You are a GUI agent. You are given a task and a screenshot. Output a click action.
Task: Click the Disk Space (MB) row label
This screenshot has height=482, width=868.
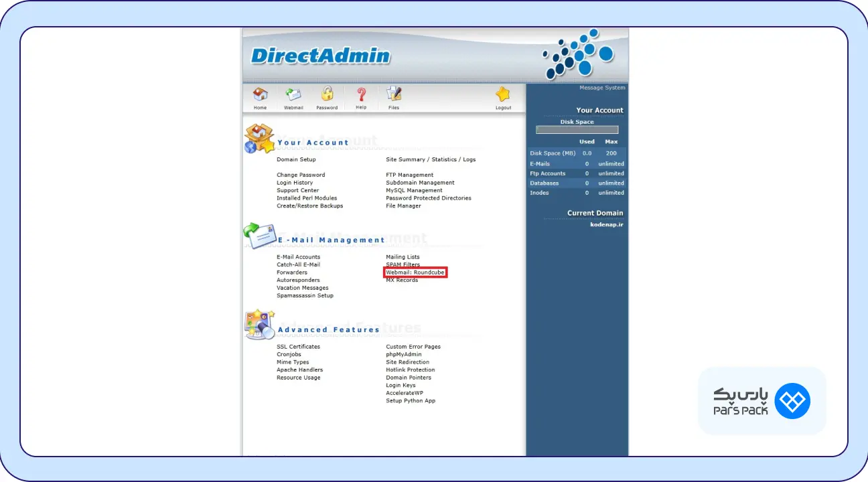(x=553, y=153)
